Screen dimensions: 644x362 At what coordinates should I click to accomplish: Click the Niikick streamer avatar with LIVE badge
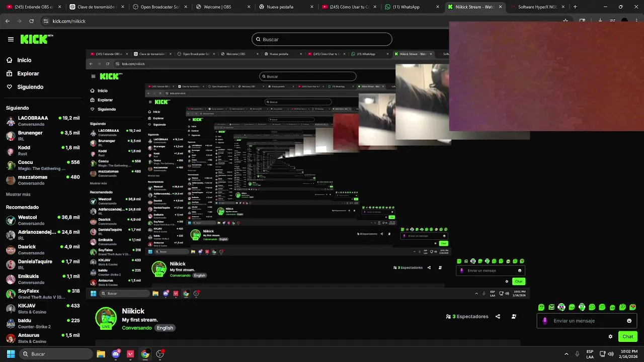[x=106, y=318]
